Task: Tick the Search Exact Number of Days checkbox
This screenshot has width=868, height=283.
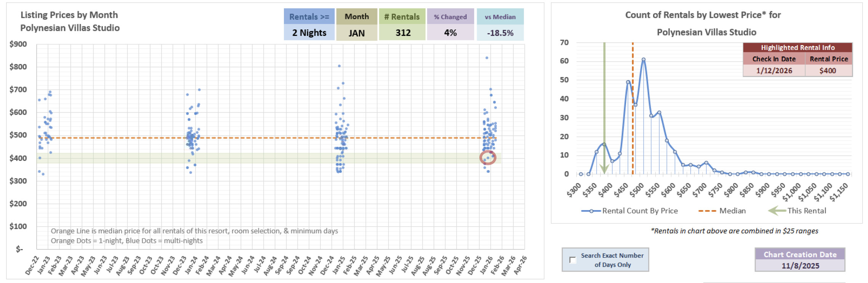Action: pyautogui.click(x=572, y=260)
